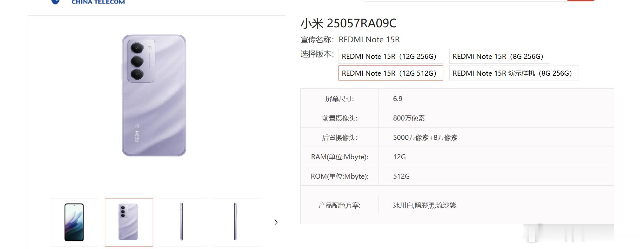The height and width of the screenshot is (249, 644).
Task: Select REDMI Note 15R (12G 512G) version
Action: coord(391,73)
